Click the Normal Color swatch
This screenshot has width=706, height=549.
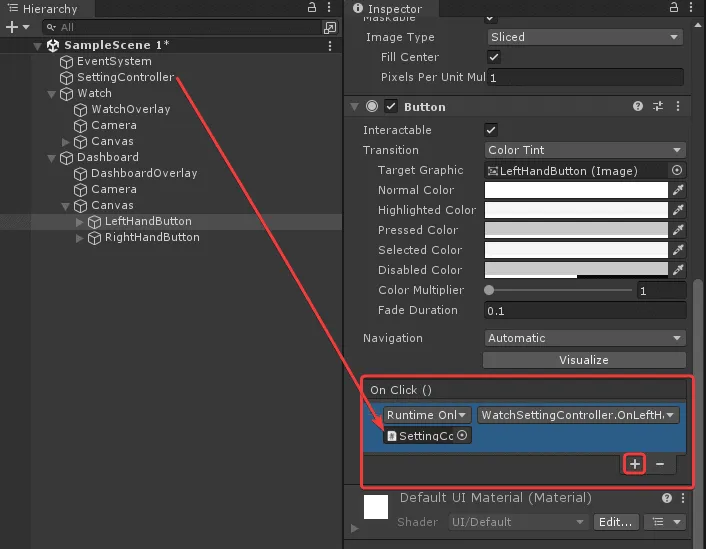576,190
